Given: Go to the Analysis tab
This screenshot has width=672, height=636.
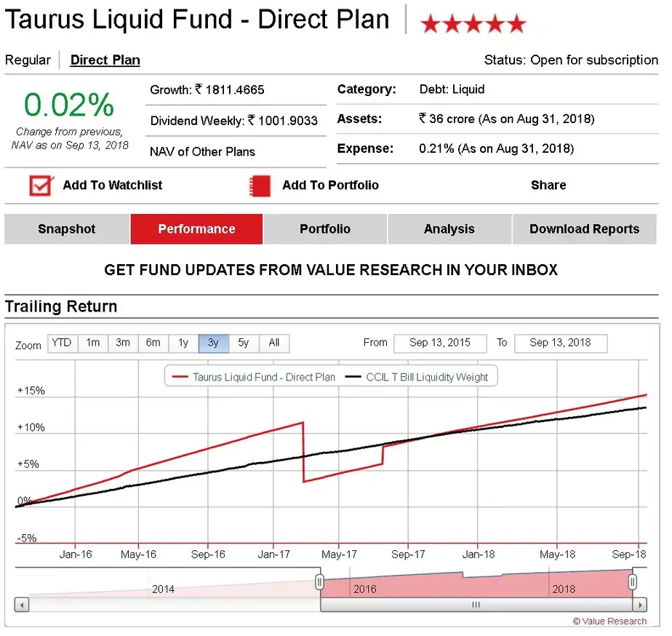Looking at the screenshot, I should (449, 229).
